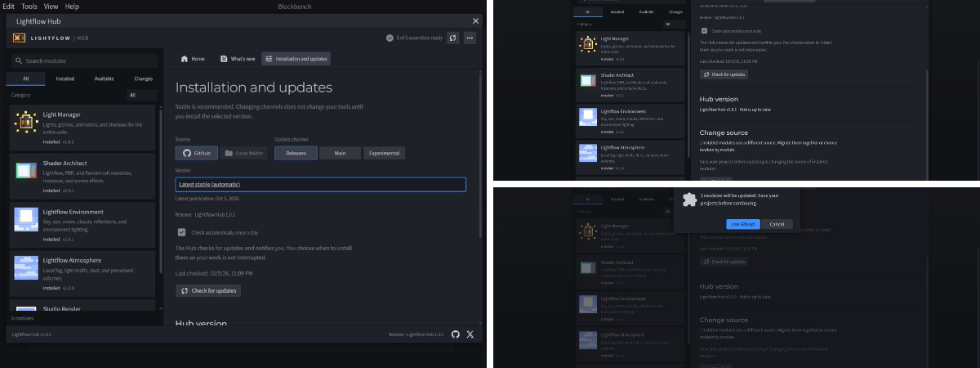
Task: Click '3 modules will be updated' dialog message
Action: click(740, 199)
